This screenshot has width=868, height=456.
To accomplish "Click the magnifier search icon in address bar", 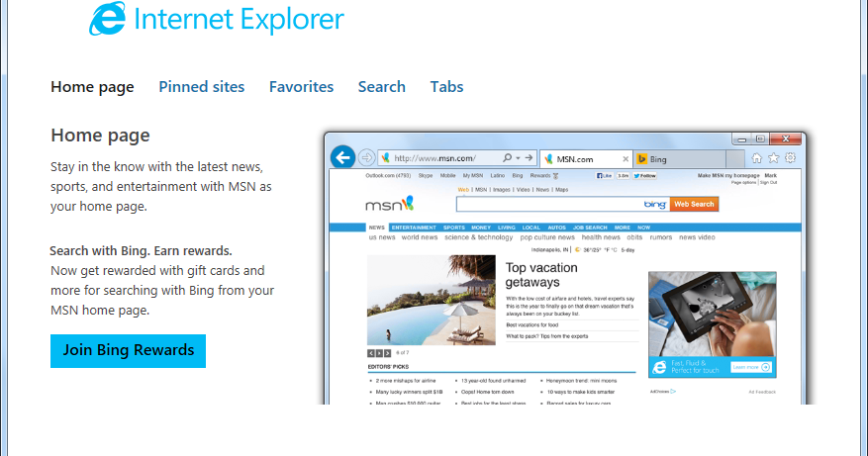I will tap(507, 157).
